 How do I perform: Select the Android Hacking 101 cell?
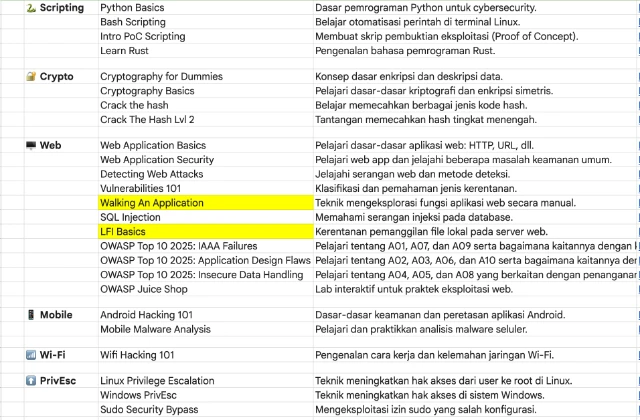[206, 315]
